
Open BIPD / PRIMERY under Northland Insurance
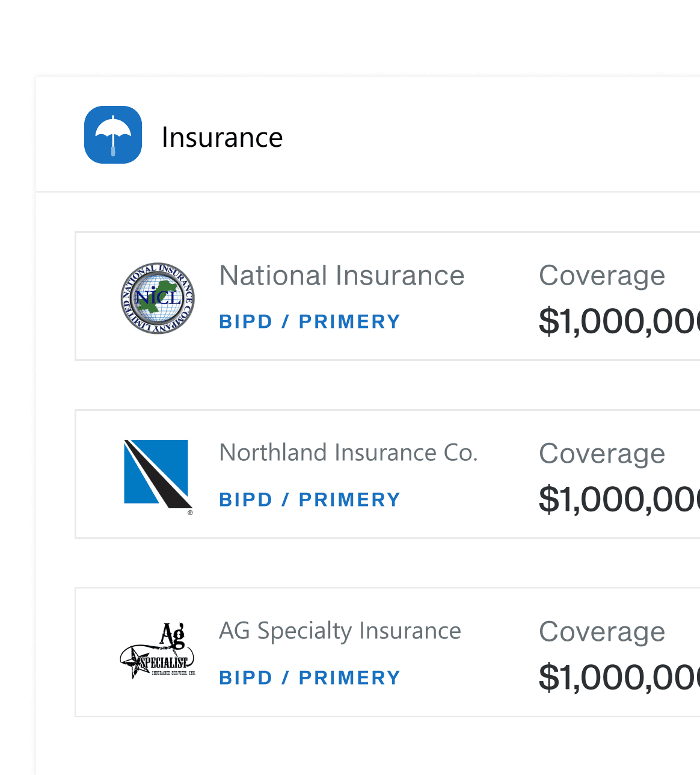click(310, 499)
